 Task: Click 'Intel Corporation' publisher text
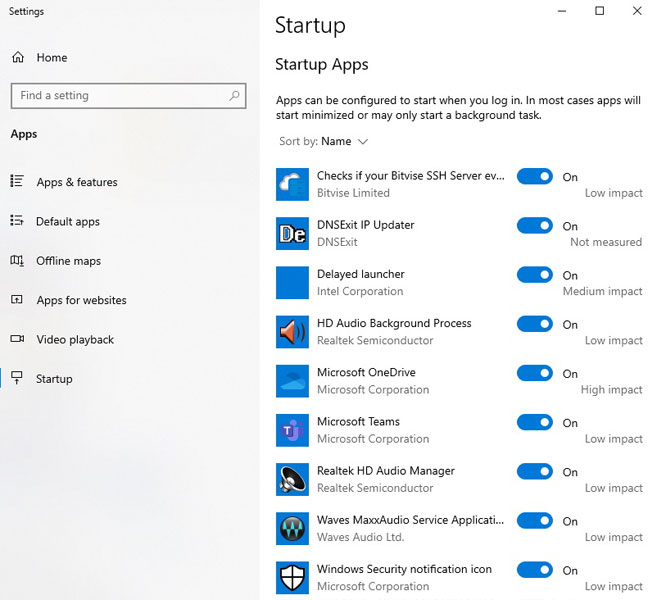360,291
